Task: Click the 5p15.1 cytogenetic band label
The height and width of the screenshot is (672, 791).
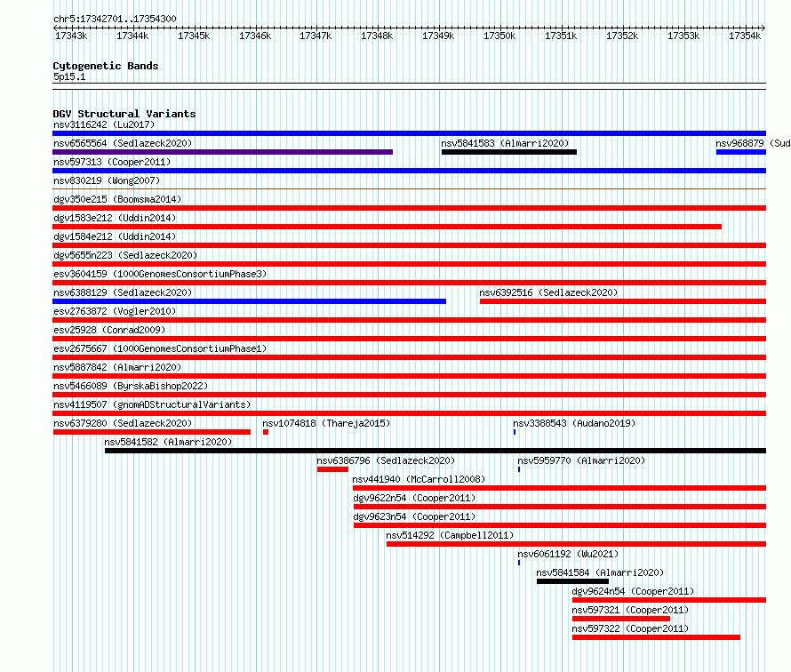Action: coord(69,76)
